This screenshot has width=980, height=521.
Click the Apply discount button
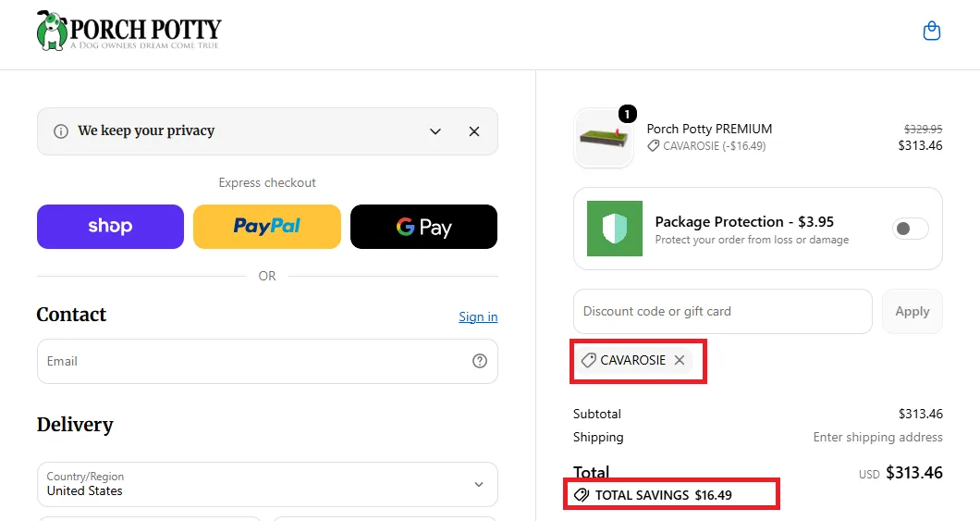912,312
